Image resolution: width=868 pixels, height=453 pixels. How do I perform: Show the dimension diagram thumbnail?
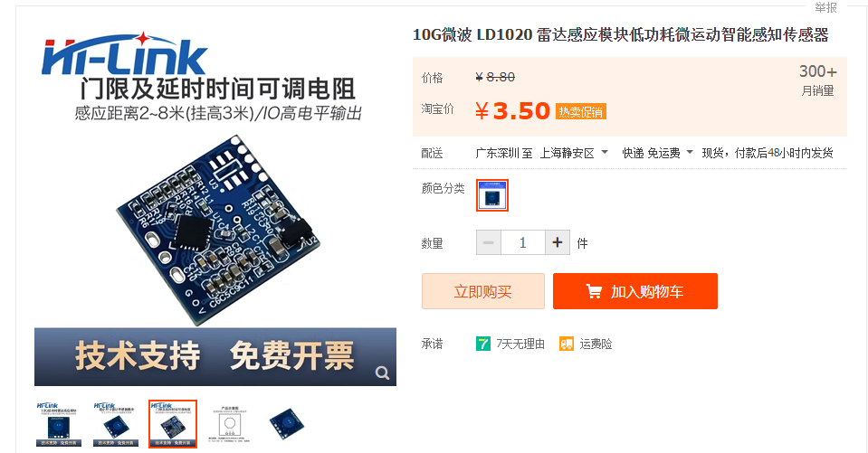[x=230, y=424]
